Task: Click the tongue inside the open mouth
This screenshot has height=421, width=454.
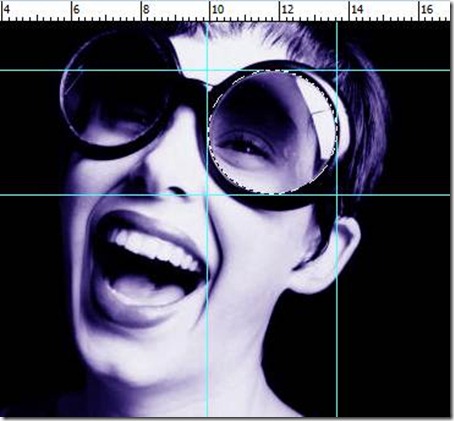Action: pos(148,288)
